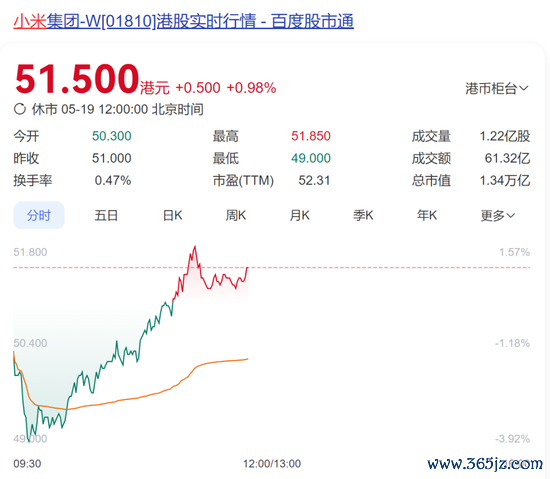This screenshot has width=550, height=479.
Task: Click the peak of the red price line
Action: click(x=195, y=247)
